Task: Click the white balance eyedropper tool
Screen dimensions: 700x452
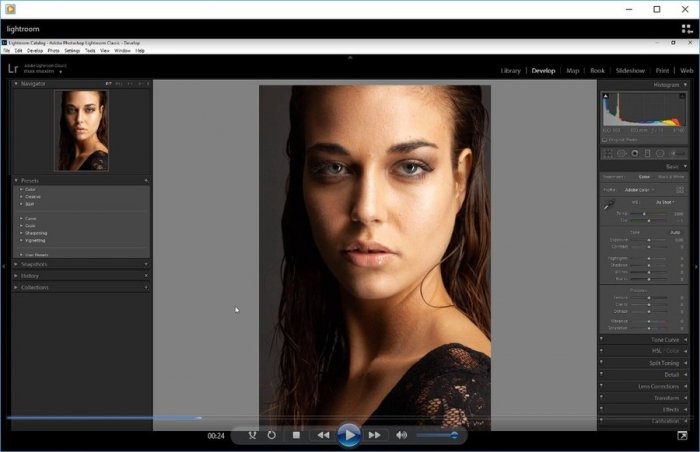Action: coord(609,204)
